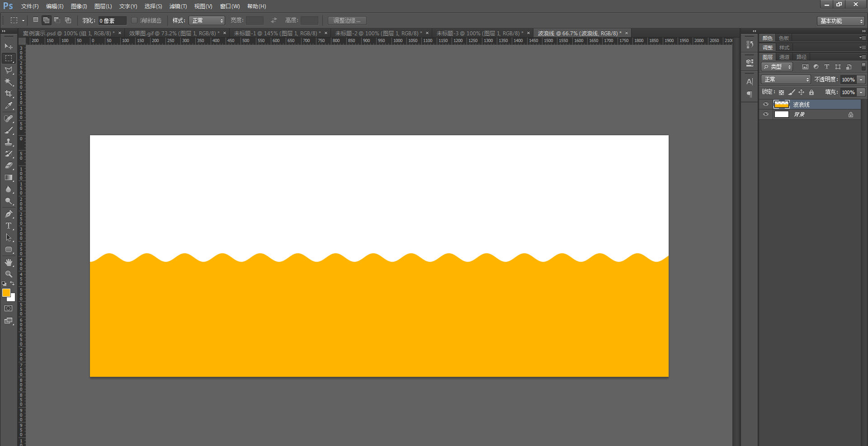Switch to the 效果图.gif document tab

point(174,33)
